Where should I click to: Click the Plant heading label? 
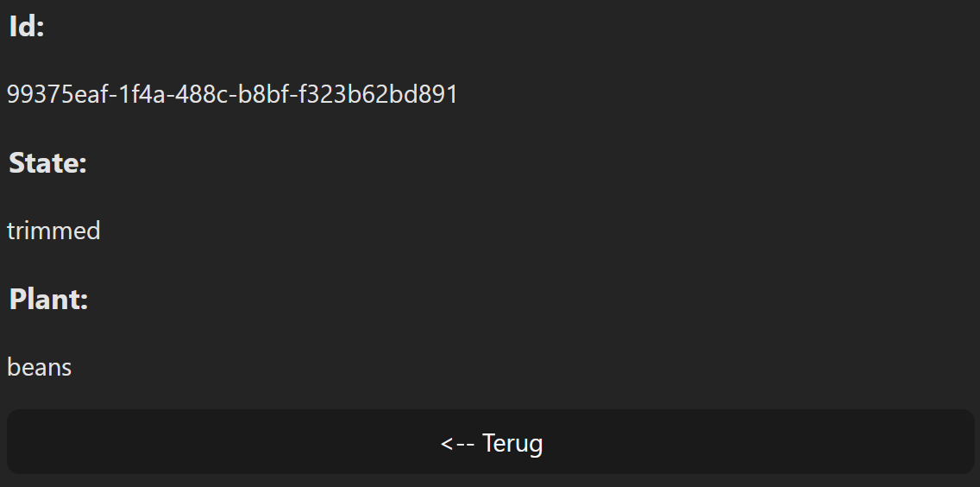[x=49, y=300]
